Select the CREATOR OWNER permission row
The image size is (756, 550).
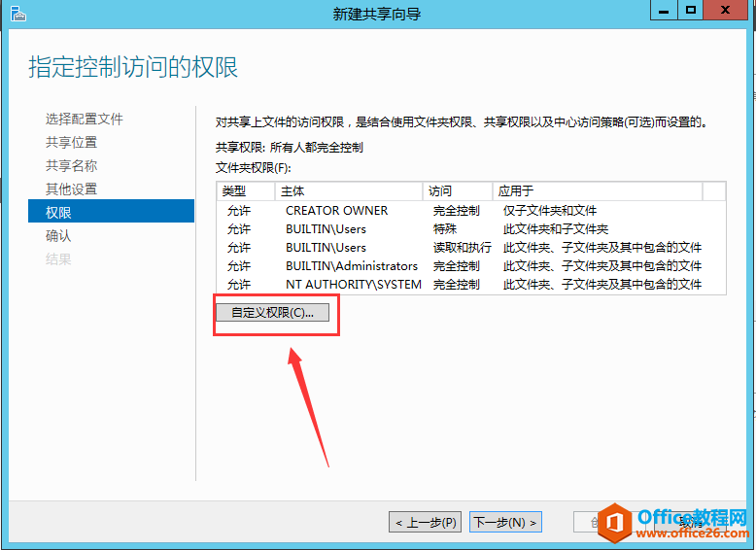click(471, 211)
